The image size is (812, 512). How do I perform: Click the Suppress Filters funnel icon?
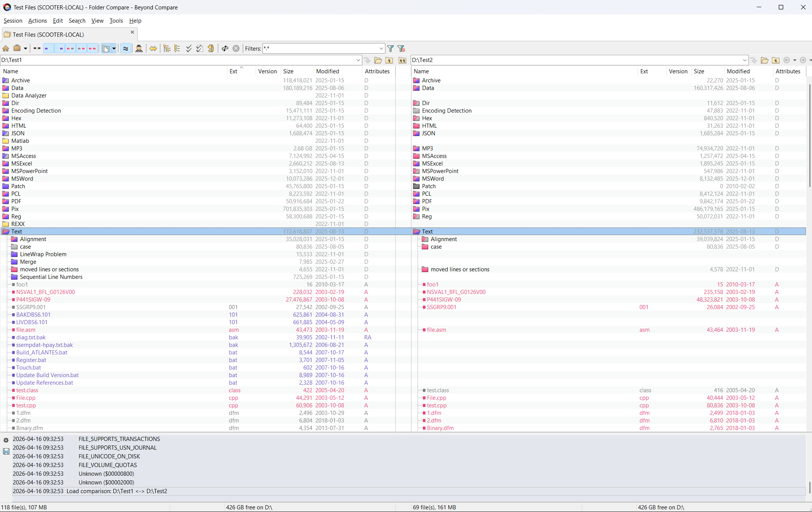[401, 48]
